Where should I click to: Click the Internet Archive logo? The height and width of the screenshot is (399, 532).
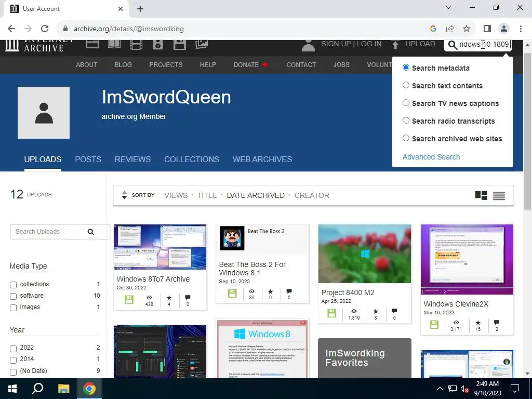tap(39, 46)
